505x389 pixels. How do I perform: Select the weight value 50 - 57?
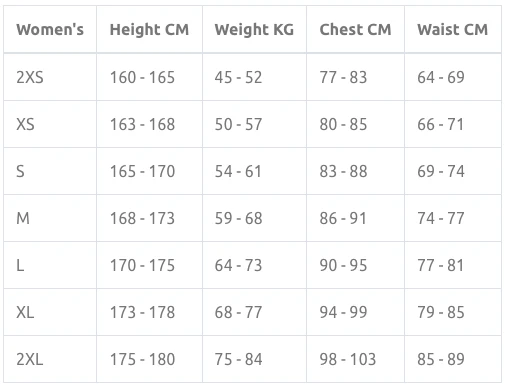coord(238,124)
